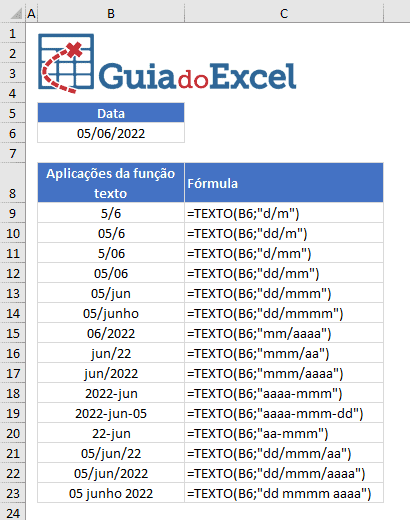Click the cell showing 2022-jun-05
This screenshot has width=410, height=520.
(111, 413)
